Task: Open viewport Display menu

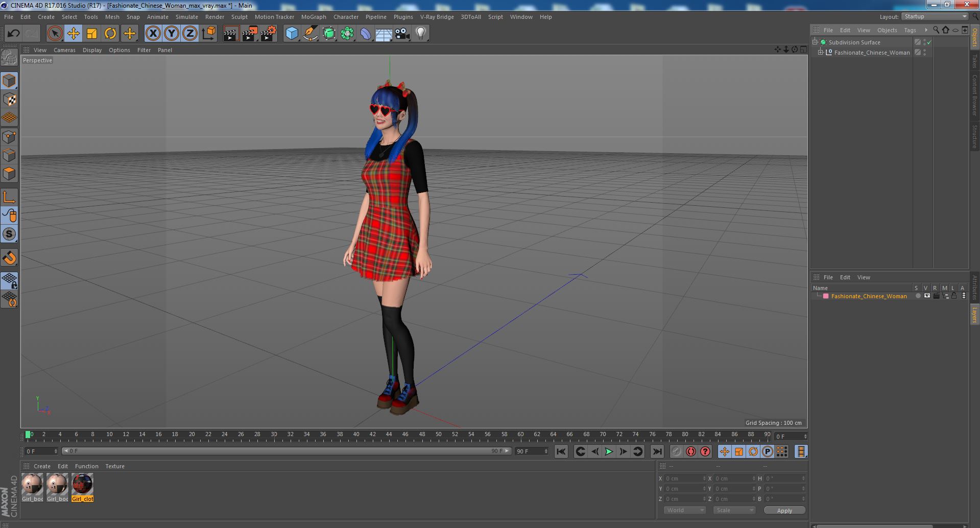Action: 92,50
